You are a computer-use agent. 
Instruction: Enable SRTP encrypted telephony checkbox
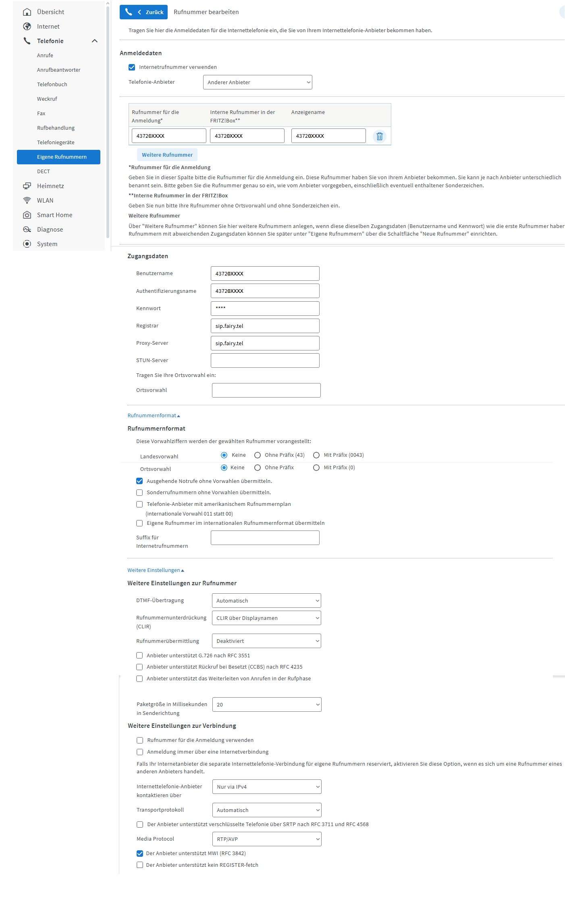click(140, 825)
